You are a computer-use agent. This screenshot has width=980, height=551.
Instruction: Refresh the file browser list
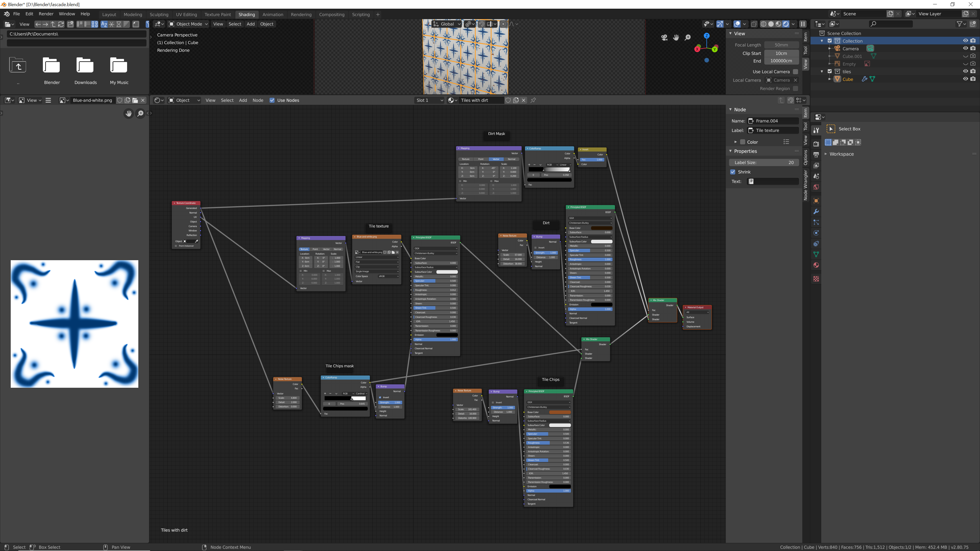coord(61,24)
